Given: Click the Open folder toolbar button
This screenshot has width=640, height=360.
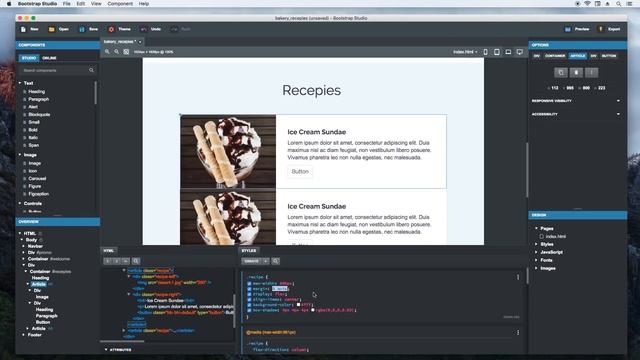Looking at the screenshot, I should [x=58, y=29].
